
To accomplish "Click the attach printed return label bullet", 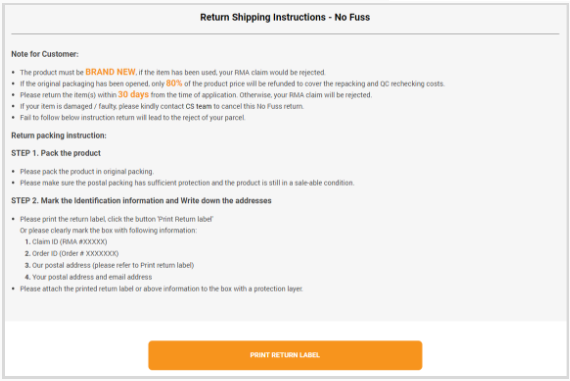I will [161, 289].
